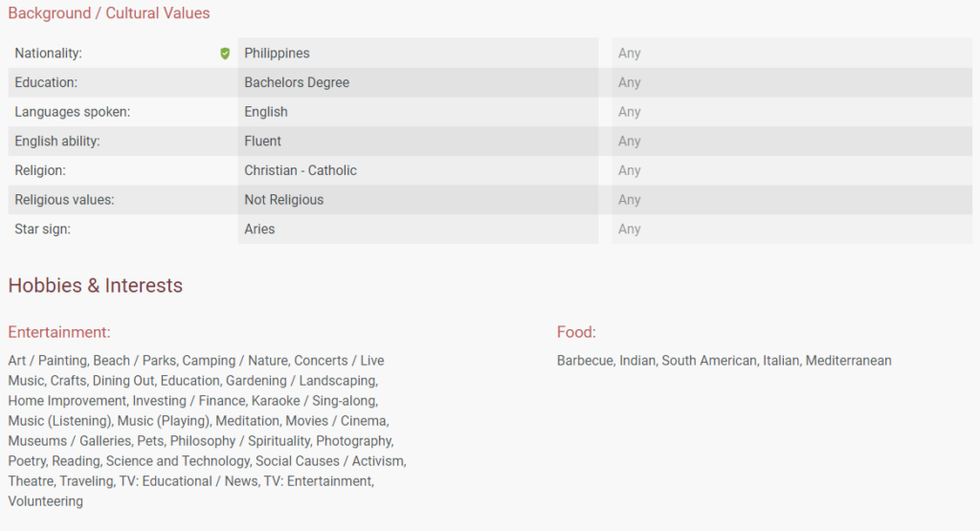Viewport: 980px width, 531px height.
Task: Click the Not Religious value
Action: (x=283, y=200)
